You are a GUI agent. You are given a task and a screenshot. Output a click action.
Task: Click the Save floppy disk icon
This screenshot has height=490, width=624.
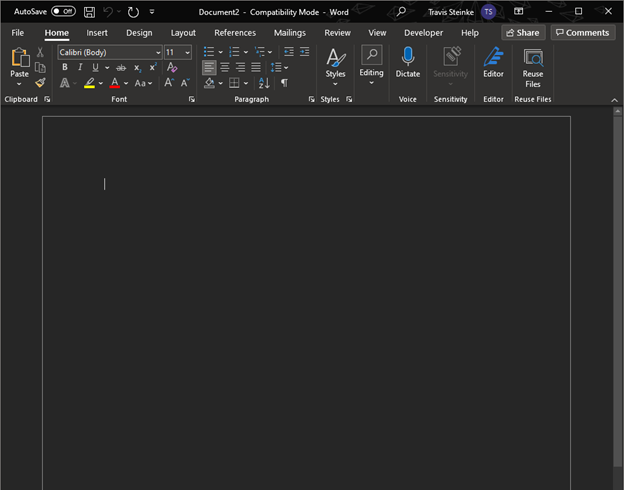coord(89,11)
